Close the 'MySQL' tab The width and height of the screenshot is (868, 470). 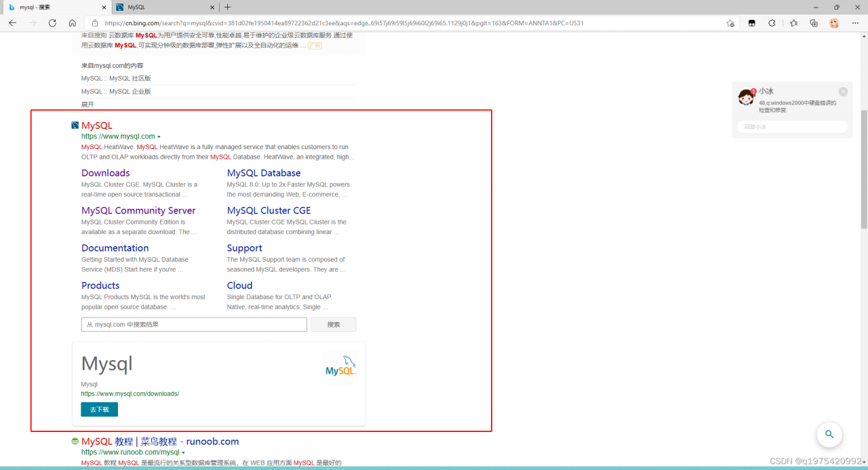212,7
